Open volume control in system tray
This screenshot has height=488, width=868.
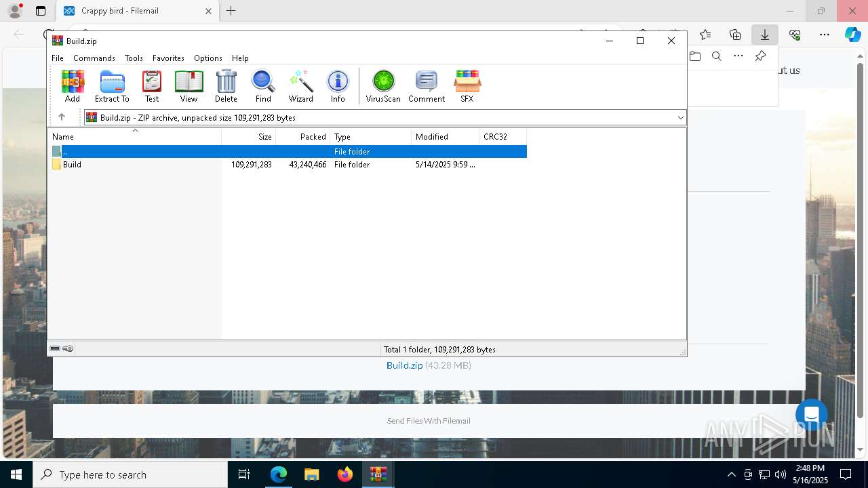coord(781,474)
